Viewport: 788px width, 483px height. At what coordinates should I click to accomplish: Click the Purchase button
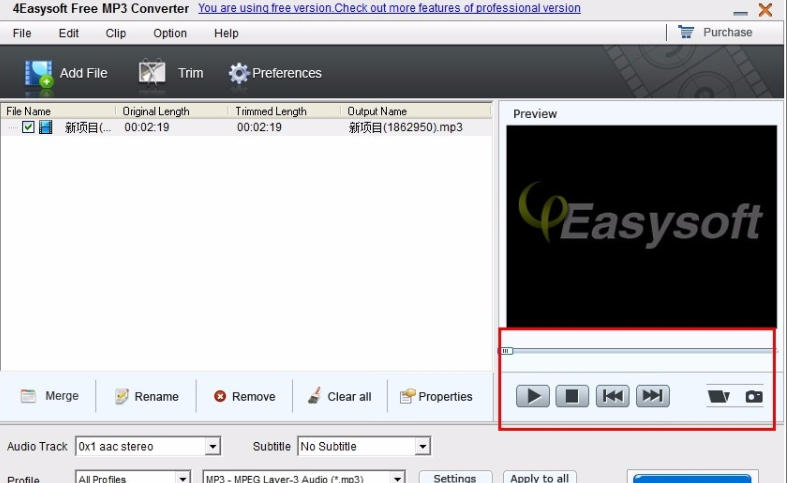point(716,32)
